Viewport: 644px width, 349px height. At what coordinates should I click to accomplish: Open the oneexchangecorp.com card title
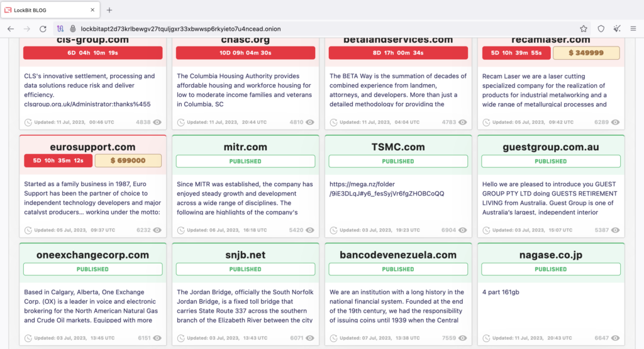(x=93, y=255)
